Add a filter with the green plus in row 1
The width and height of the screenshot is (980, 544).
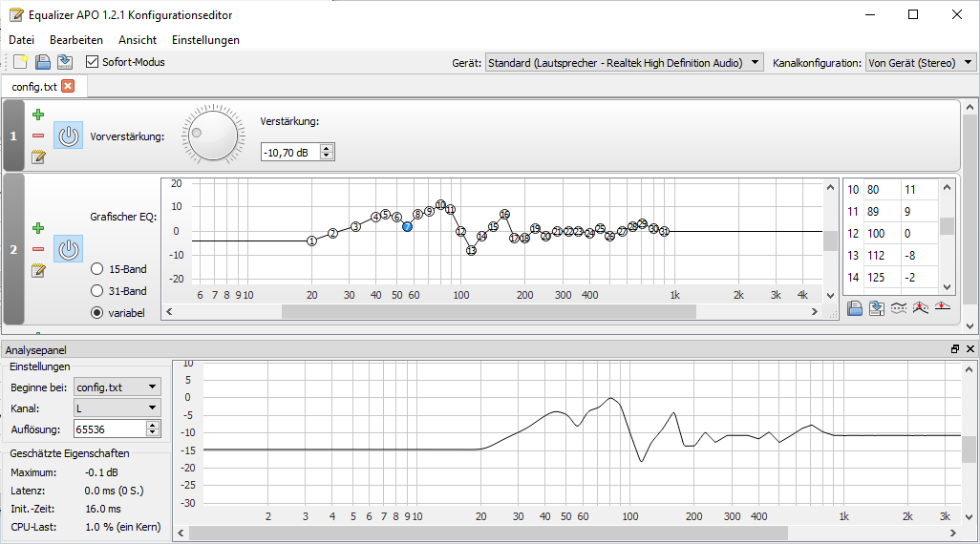click(x=38, y=115)
